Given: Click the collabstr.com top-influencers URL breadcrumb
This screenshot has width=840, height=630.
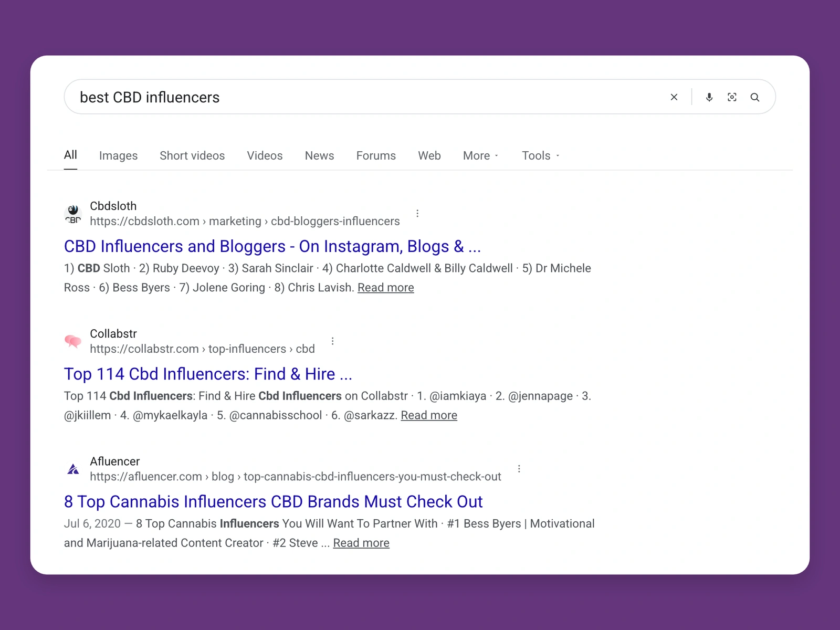Looking at the screenshot, I should (202, 349).
